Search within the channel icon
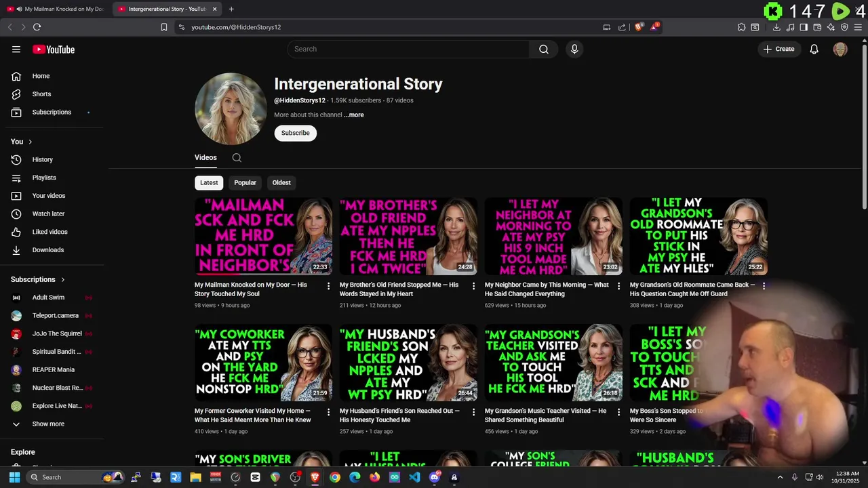This screenshot has height=488, width=868. (x=237, y=158)
